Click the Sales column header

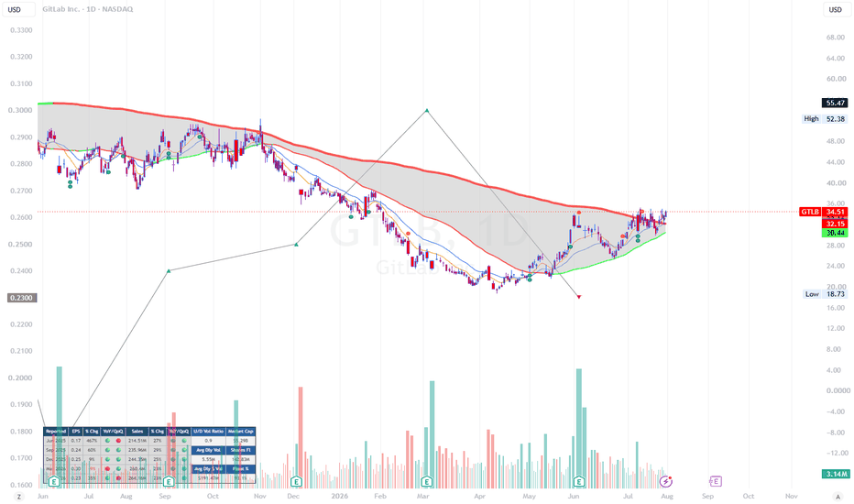[137, 431]
